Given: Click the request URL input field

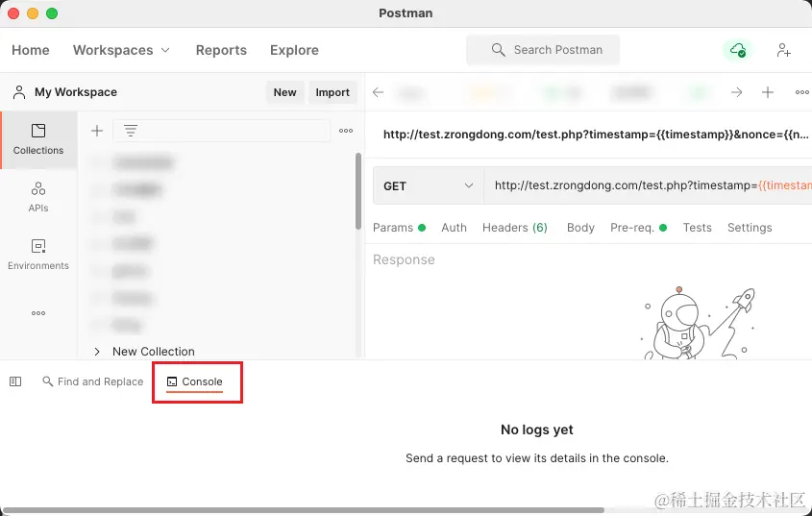Looking at the screenshot, I should [x=648, y=186].
